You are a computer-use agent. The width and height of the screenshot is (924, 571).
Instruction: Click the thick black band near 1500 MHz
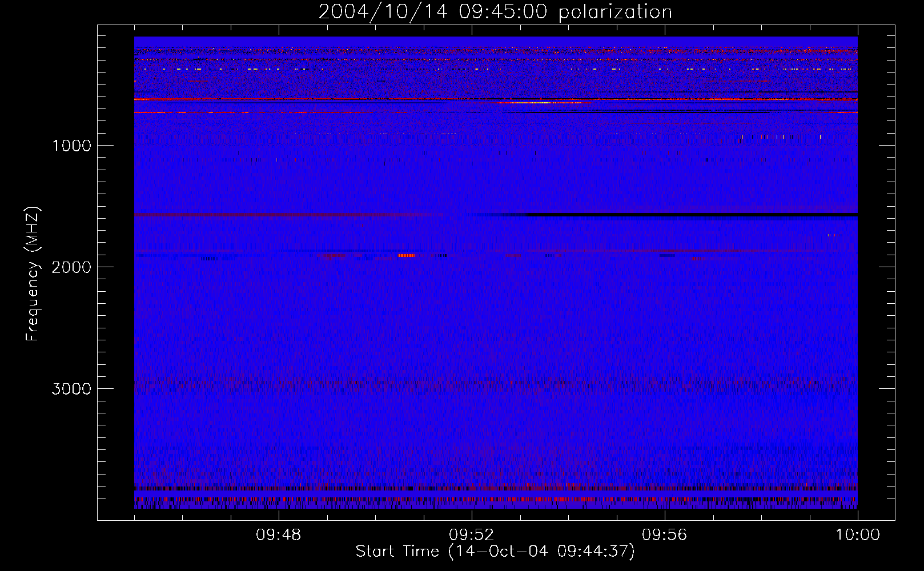pyautogui.click(x=691, y=215)
